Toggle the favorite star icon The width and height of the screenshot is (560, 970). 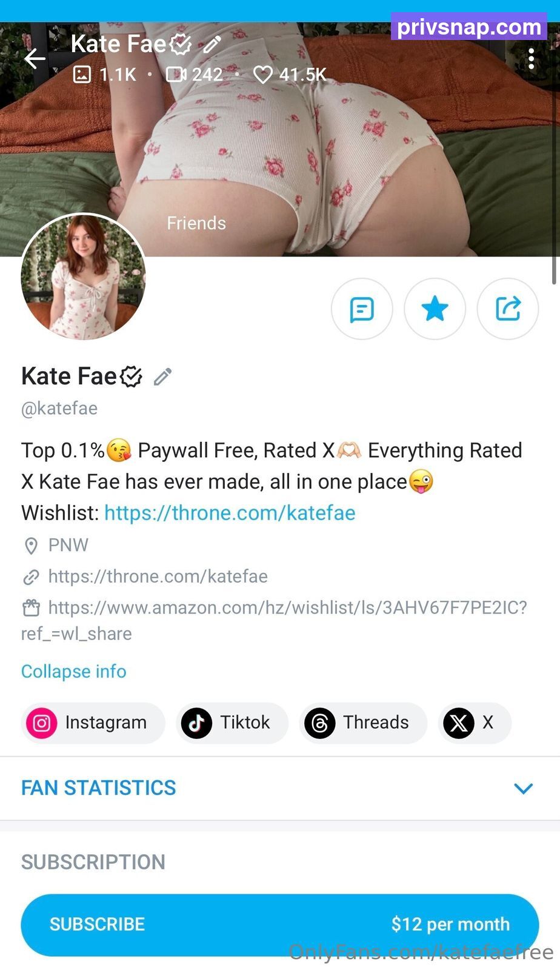pos(435,309)
